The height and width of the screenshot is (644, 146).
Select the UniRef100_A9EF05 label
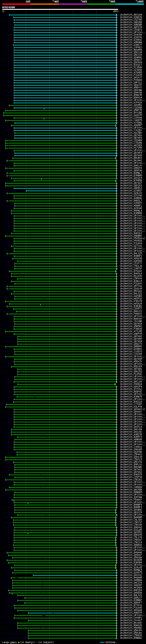coord(131,334)
